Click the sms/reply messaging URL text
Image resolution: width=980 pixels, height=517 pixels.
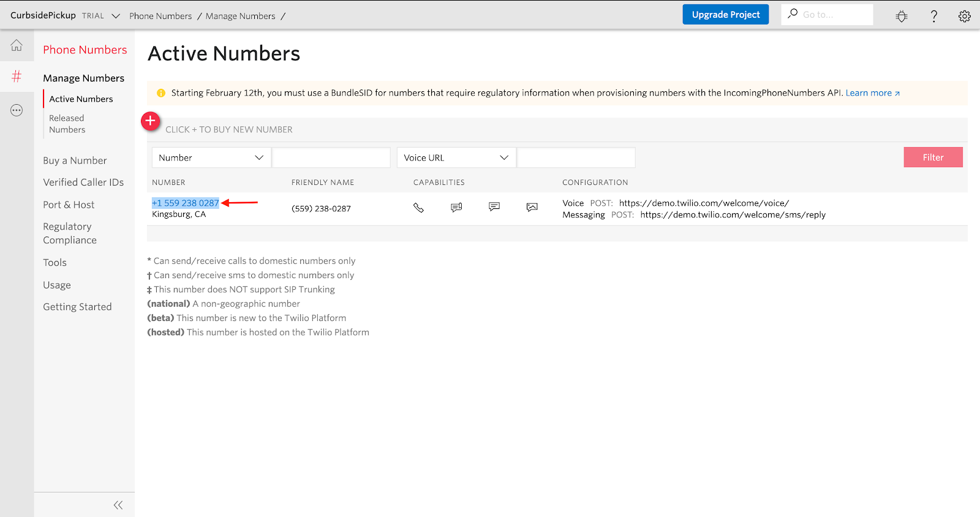coord(733,214)
